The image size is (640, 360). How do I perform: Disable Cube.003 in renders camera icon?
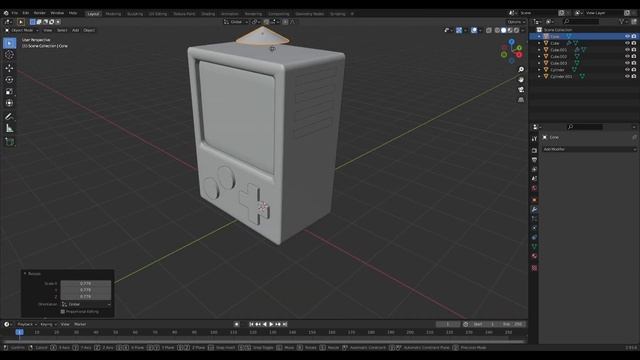pos(634,63)
